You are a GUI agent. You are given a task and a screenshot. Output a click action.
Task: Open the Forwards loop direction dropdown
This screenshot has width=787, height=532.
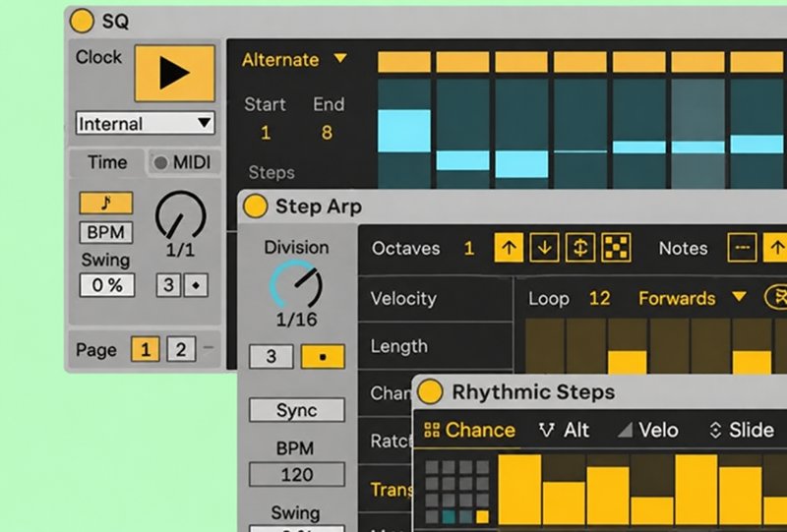tap(693, 298)
